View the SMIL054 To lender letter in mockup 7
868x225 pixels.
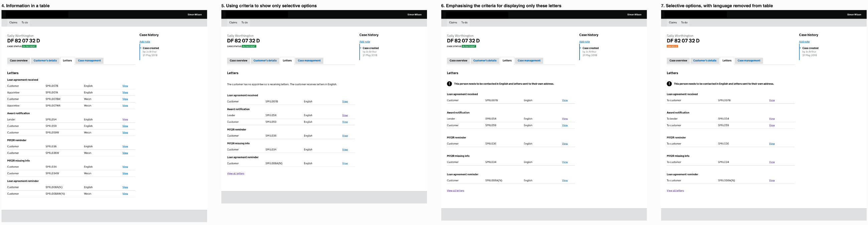[772, 119]
